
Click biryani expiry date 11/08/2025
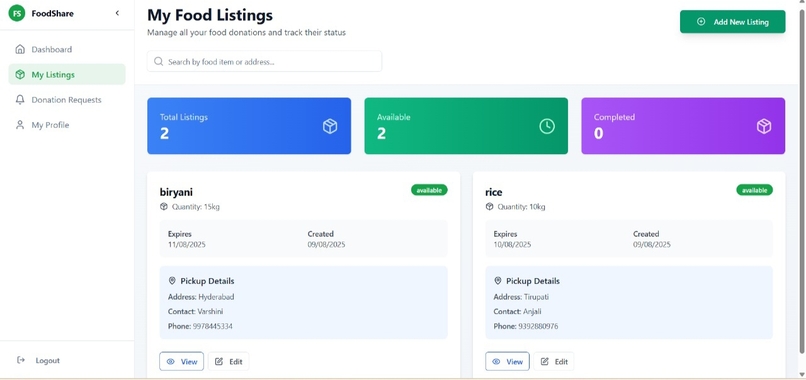187,244
